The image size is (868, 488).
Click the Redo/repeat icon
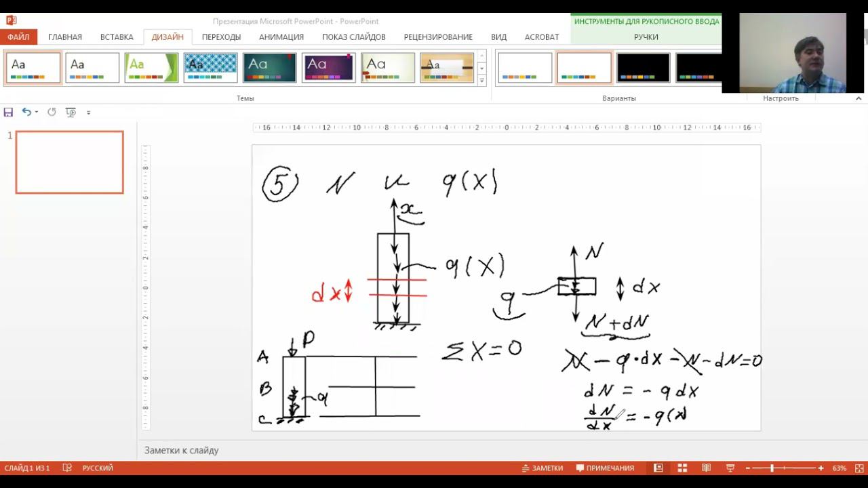(x=52, y=112)
